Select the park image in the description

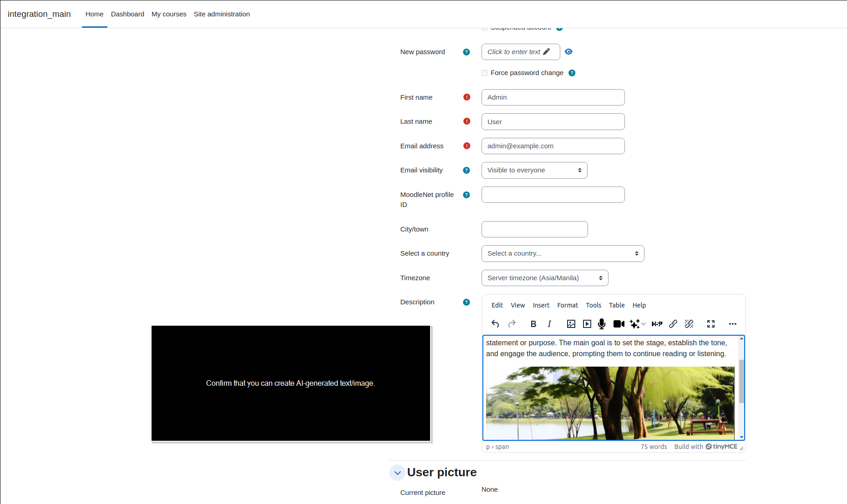[x=610, y=403]
